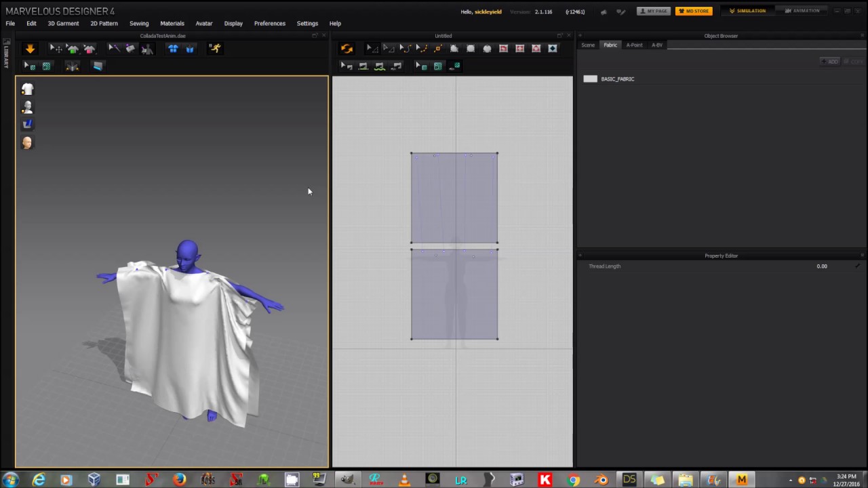868x488 pixels.
Task: Open the Display menu
Action: click(x=233, y=23)
